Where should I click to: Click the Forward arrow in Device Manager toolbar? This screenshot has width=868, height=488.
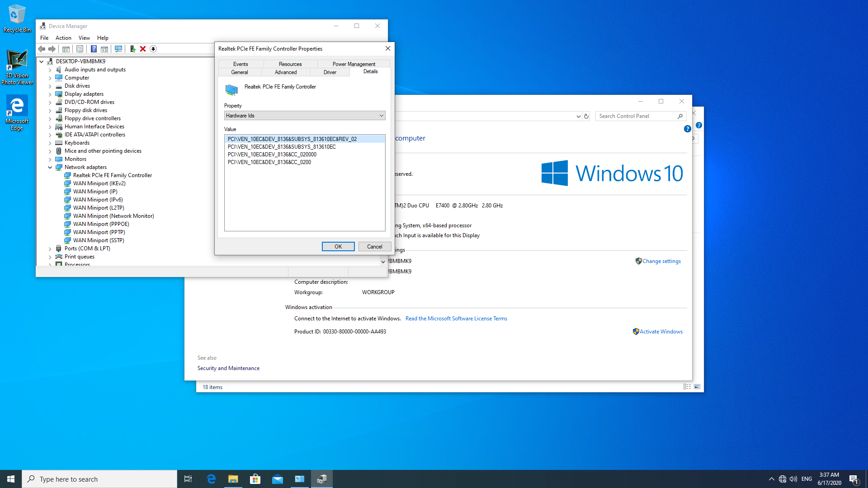(x=52, y=49)
